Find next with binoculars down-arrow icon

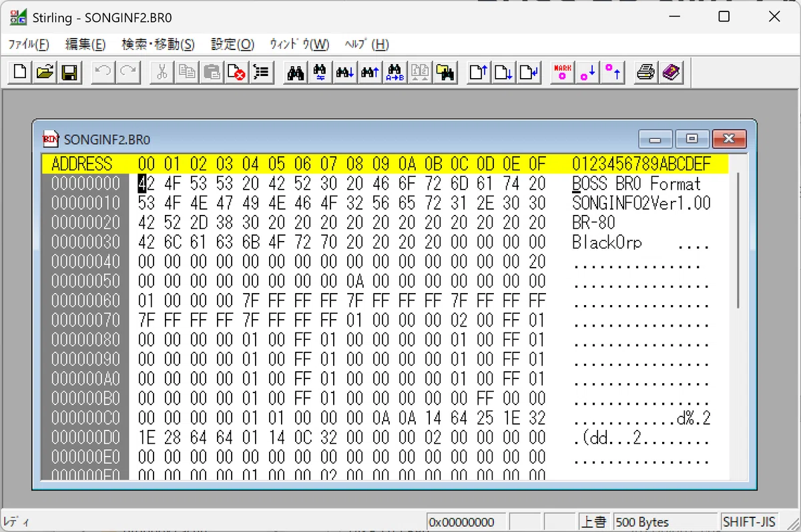[x=345, y=72]
